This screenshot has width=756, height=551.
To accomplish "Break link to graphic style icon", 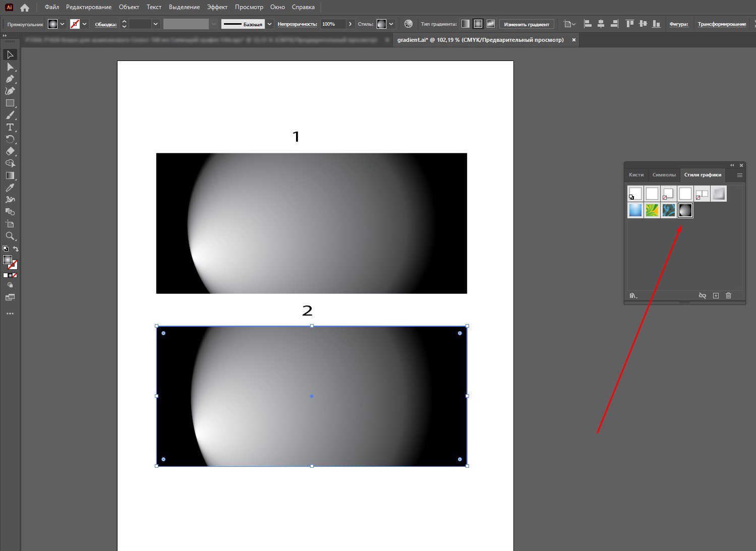I will click(702, 295).
